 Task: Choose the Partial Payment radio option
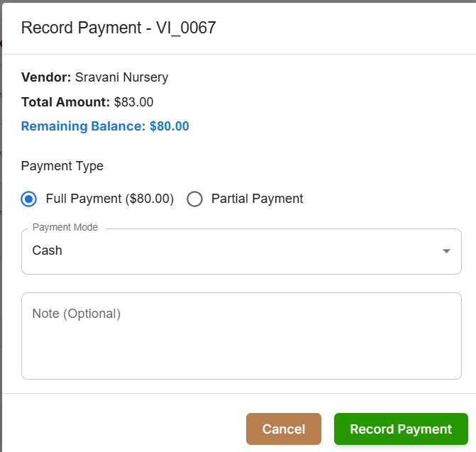(194, 199)
